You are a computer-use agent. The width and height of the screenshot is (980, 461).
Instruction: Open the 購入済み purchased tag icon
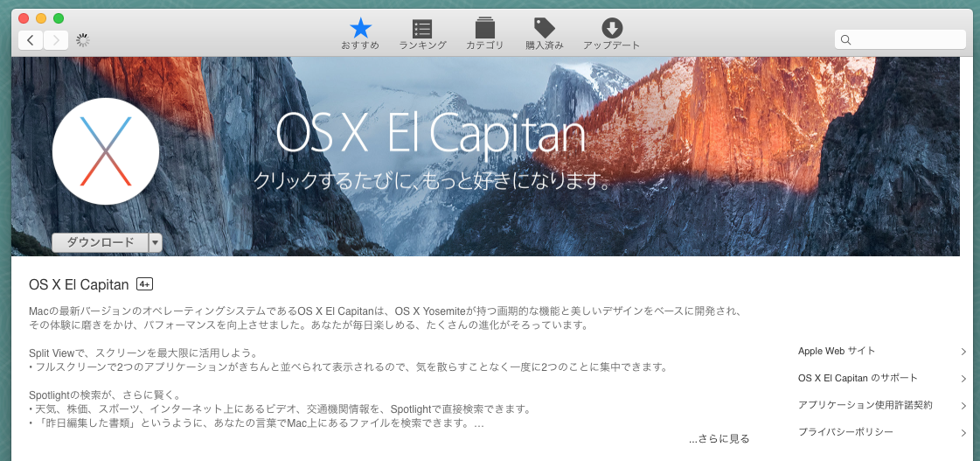(x=545, y=34)
